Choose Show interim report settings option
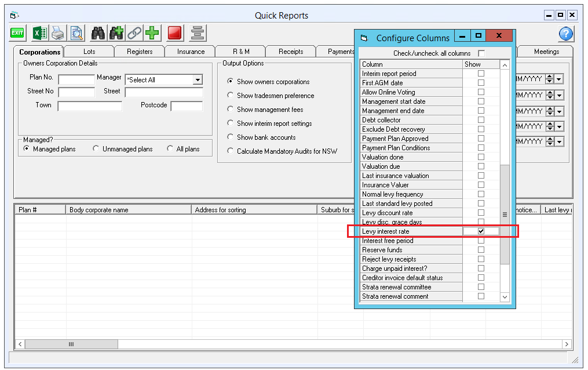Screen dimensions: 588x370 (230, 123)
